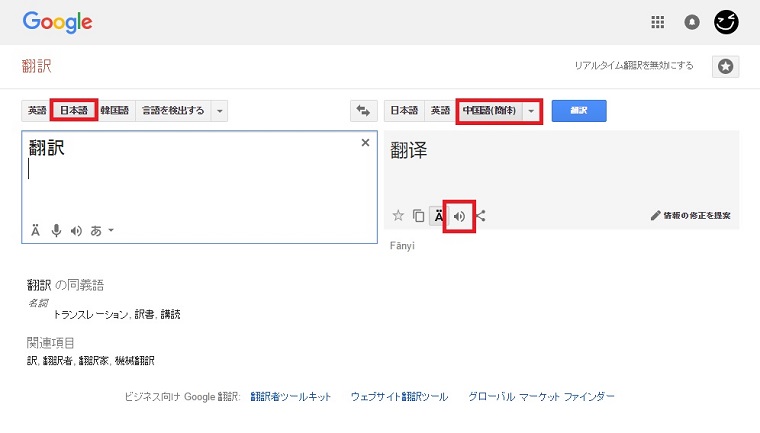
Task: Save translation to phrasebook star
Action: [398, 215]
